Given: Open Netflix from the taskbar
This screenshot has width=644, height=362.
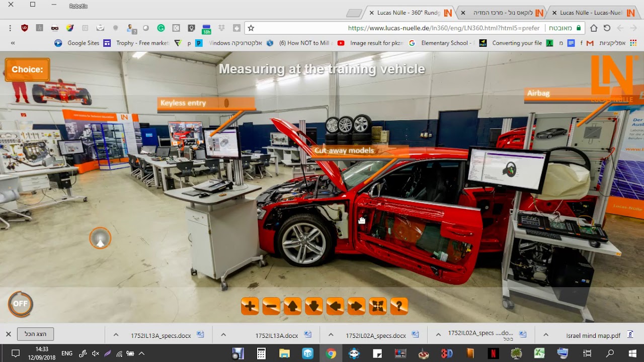Looking at the screenshot, I should pyautogui.click(x=493, y=353).
